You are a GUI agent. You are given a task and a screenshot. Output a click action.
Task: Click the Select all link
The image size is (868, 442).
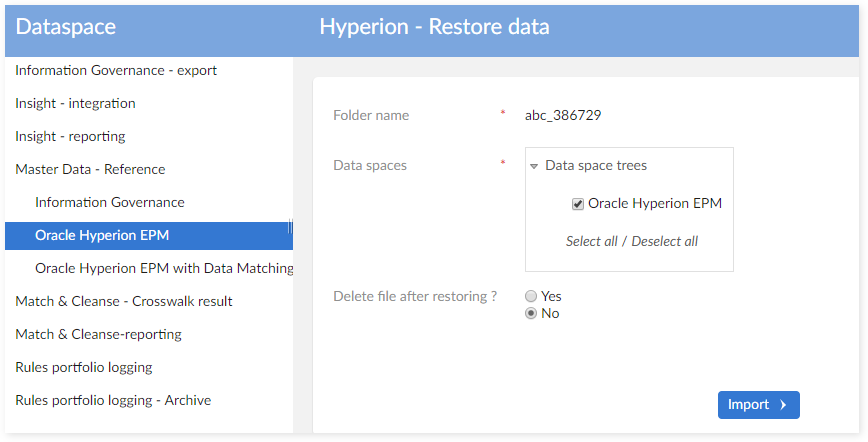tap(591, 241)
